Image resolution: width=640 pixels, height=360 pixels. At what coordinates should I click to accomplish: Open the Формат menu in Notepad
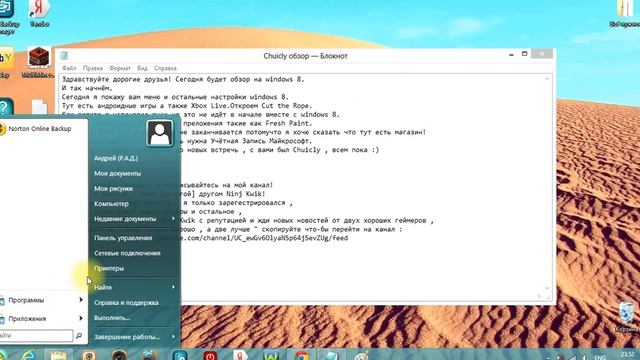coord(120,68)
